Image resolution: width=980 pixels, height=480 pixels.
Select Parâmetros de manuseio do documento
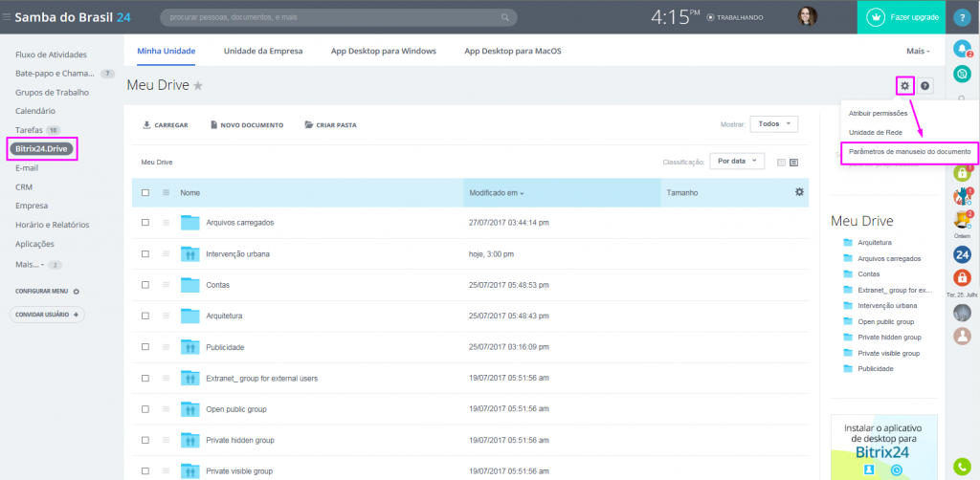tap(909, 152)
